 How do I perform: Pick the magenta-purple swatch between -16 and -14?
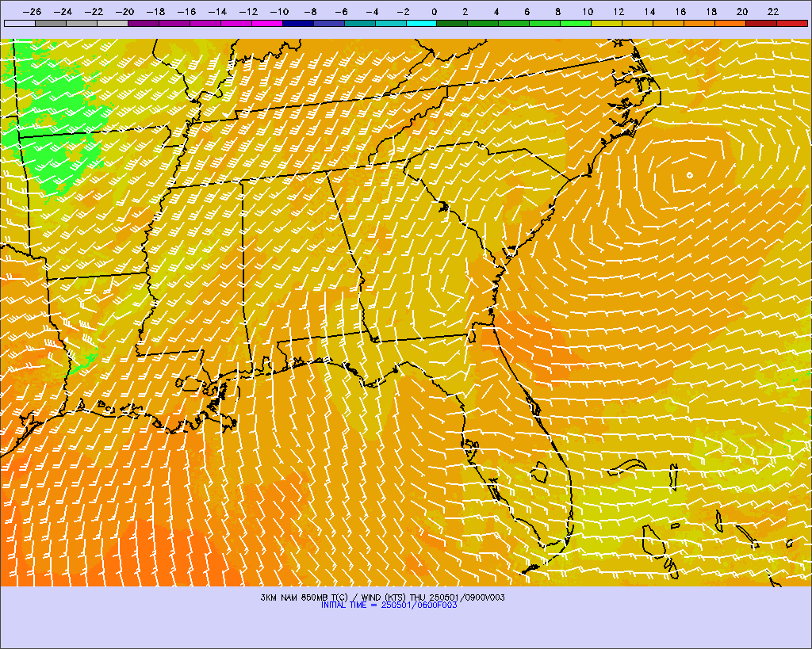coord(205,23)
